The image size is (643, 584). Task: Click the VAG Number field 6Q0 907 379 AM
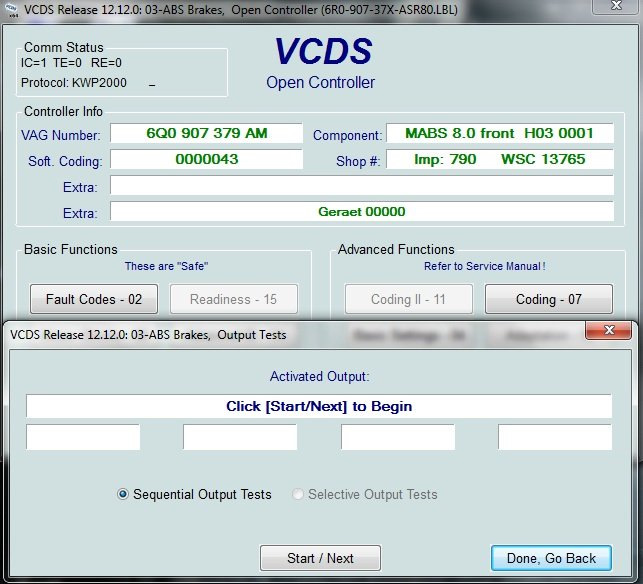click(x=207, y=133)
